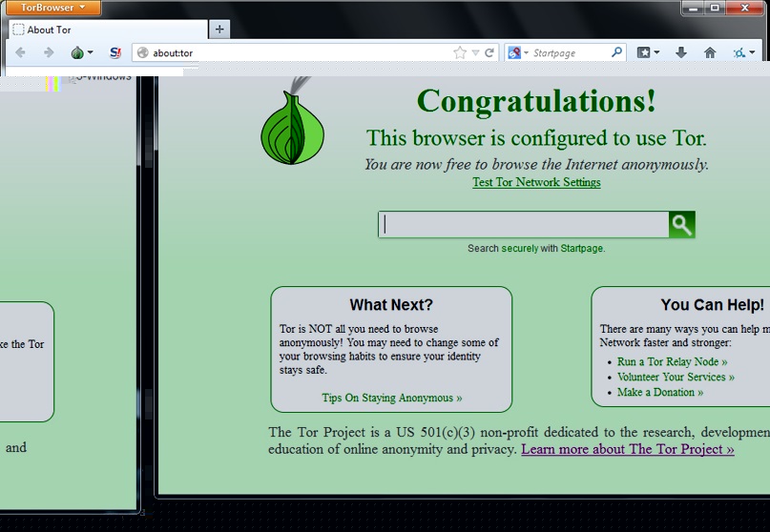
Task: Open Learn more about The Tor Project link
Action: [x=628, y=449]
